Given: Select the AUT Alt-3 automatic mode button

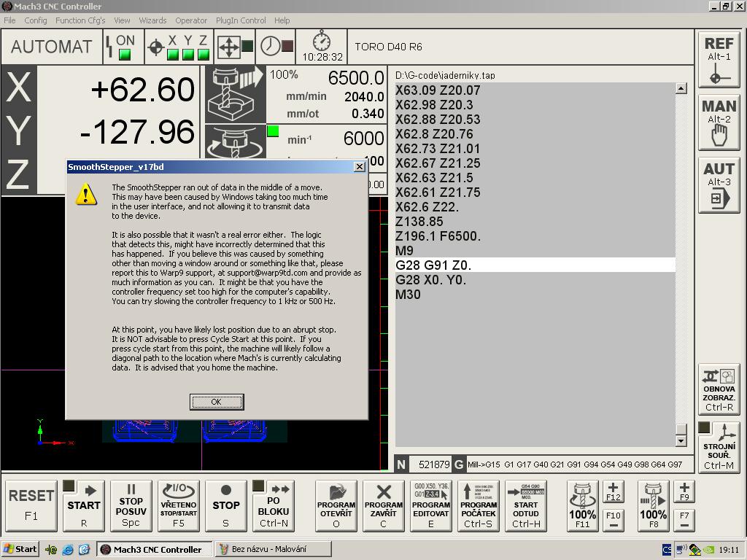Looking at the screenshot, I should click(719, 186).
